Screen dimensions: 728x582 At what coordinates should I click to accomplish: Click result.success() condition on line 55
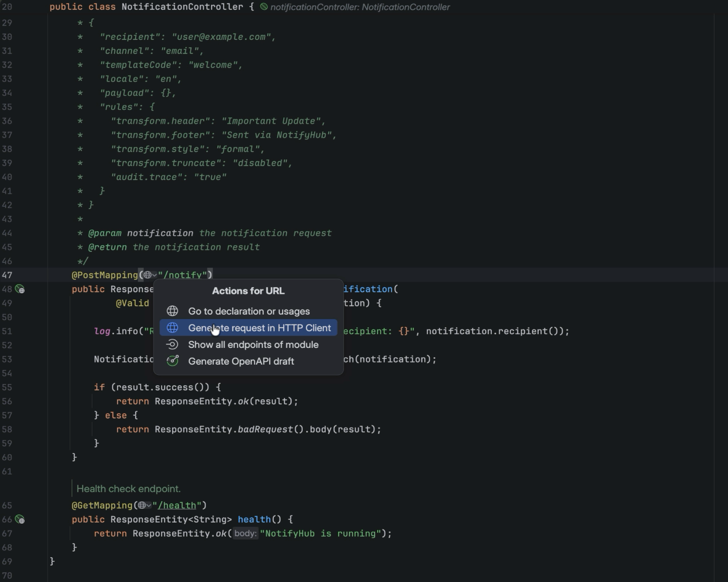tap(160, 387)
